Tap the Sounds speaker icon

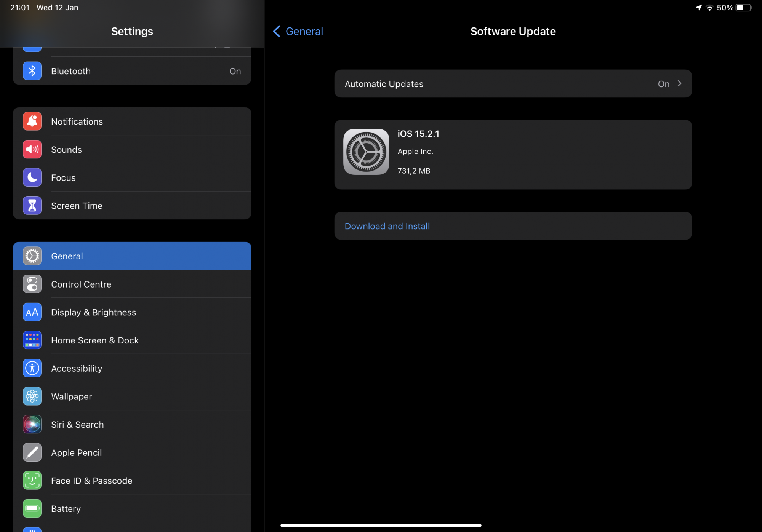pyautogui.click(x=32, y=149)
